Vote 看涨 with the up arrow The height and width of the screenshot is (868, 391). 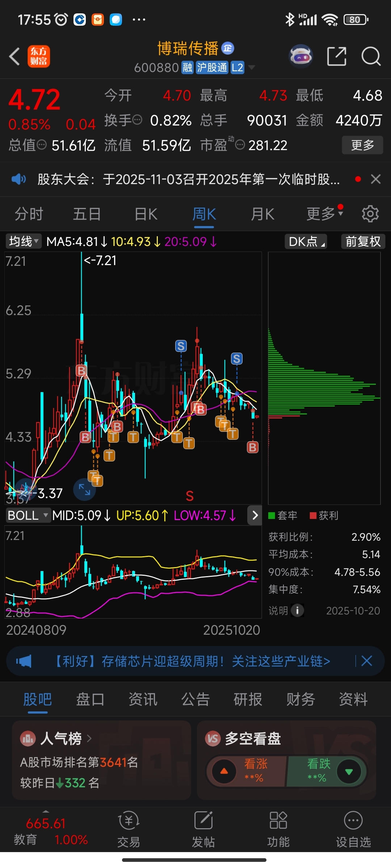pyautogui.click(x=224, y=771)
